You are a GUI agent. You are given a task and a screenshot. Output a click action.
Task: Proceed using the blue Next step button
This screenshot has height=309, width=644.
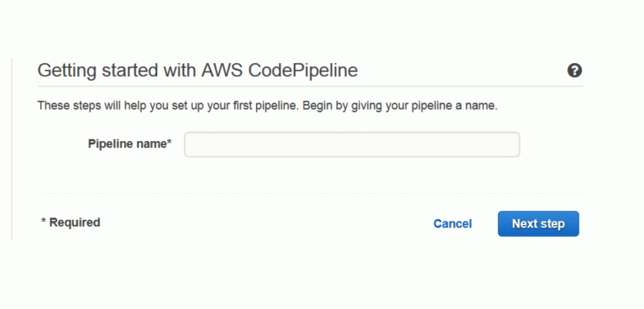click(x=538, y=223)
